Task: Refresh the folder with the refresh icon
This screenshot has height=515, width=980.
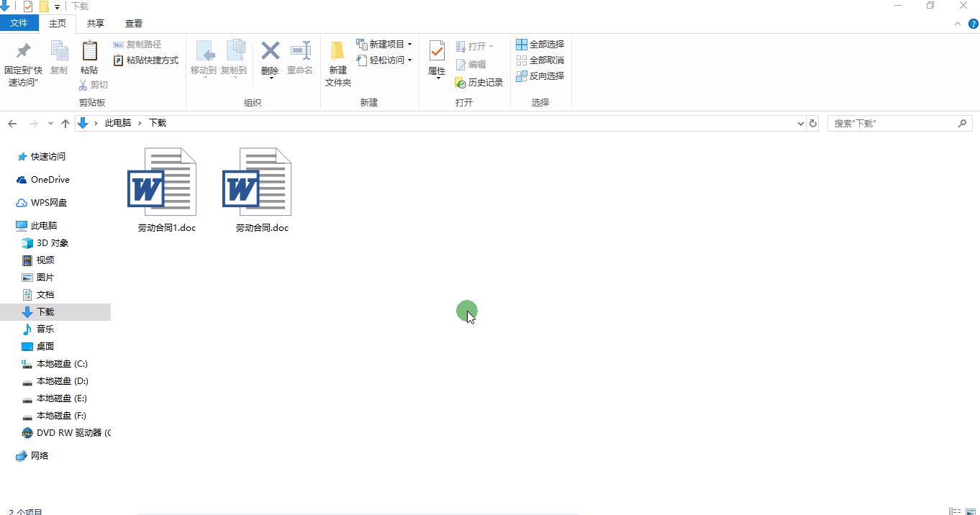Action: pyautogui.click(x=812, y=123)
